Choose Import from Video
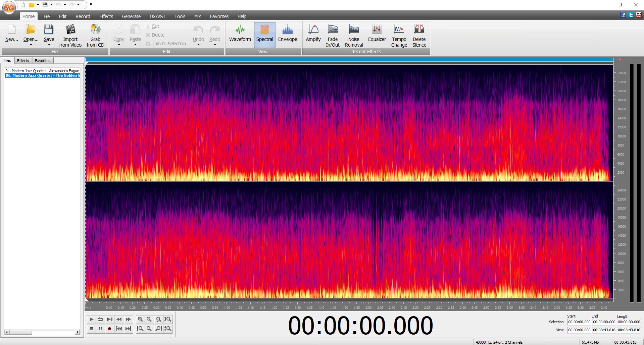This screenshot has height=345, width=644. click(x=70, y=35)
